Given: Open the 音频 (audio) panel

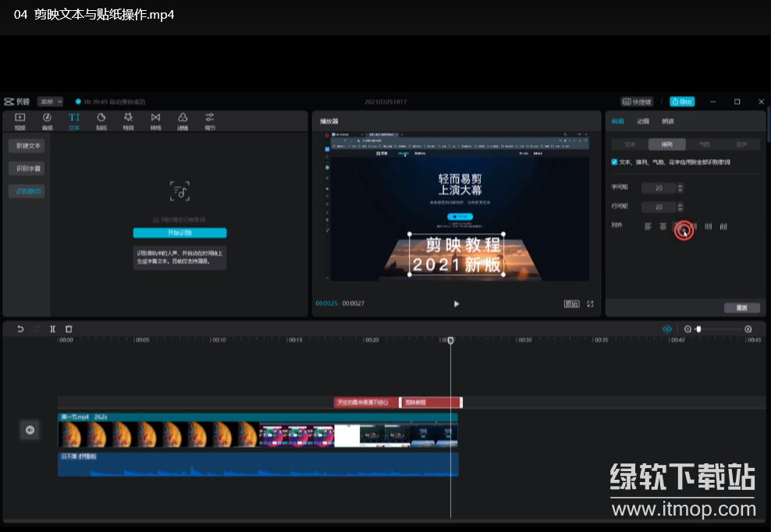Looking at the screenshot, I should click(47, 121).
